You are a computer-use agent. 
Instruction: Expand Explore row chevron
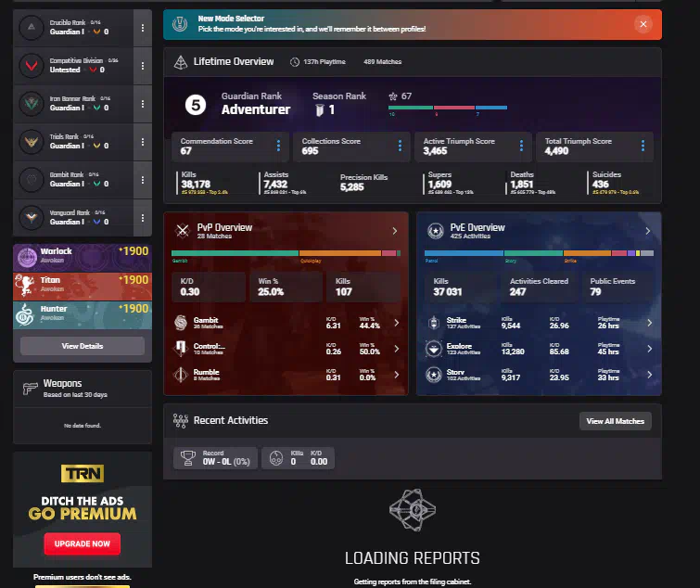pos(650,349)
